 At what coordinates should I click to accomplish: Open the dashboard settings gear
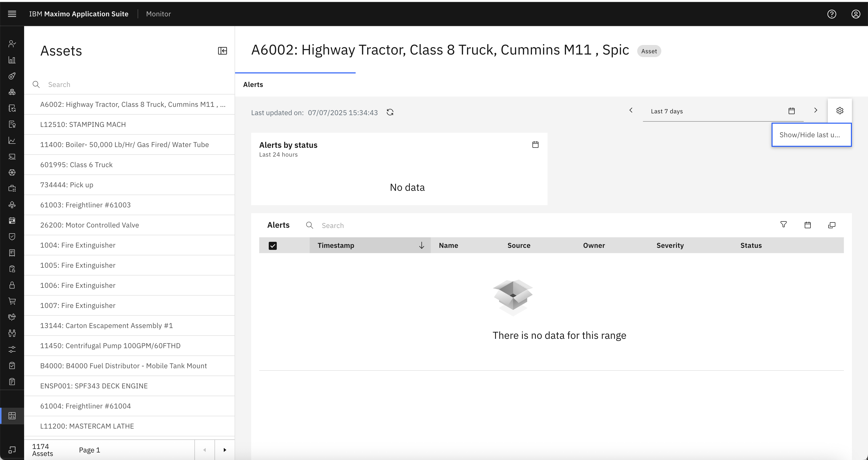click(x=840, y=111)
